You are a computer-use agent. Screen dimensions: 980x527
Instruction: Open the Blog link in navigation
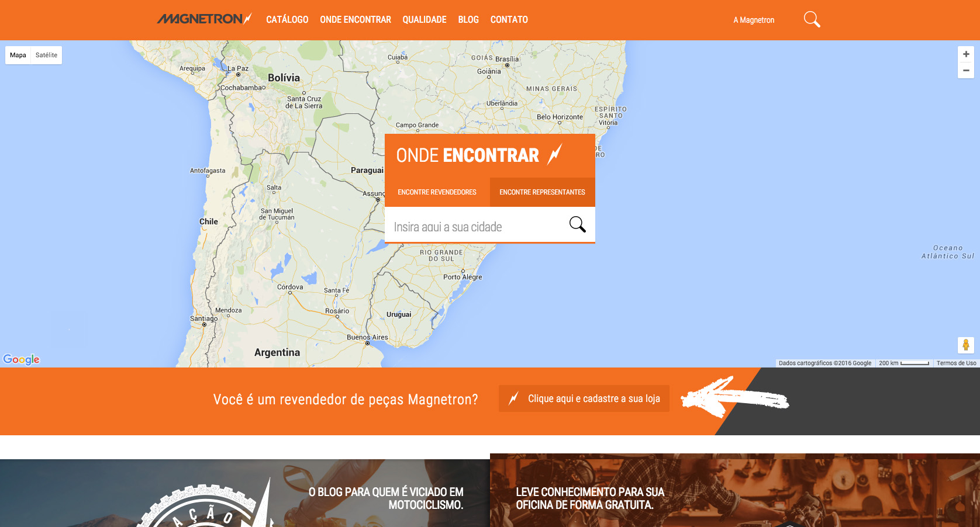pos(468,20)
